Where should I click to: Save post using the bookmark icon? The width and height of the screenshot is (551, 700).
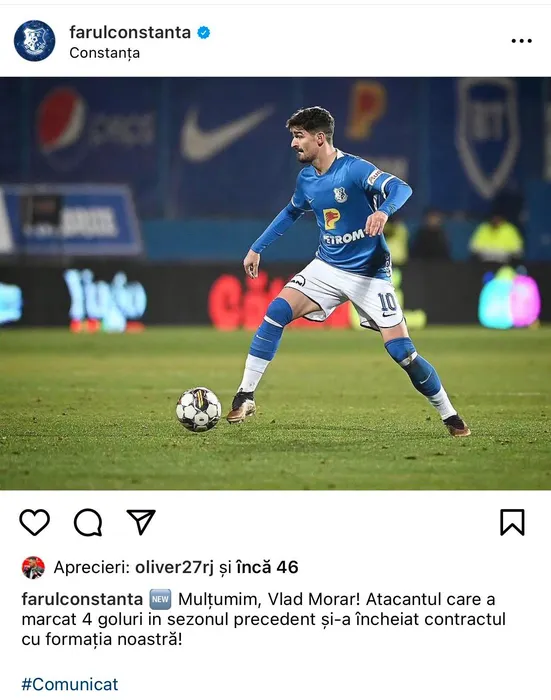pos(512,522)
